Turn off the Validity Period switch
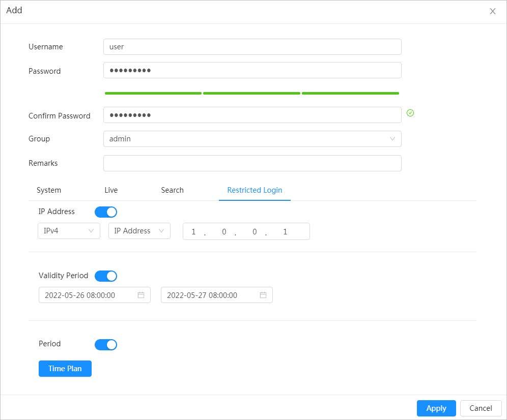 coord(106,276)
